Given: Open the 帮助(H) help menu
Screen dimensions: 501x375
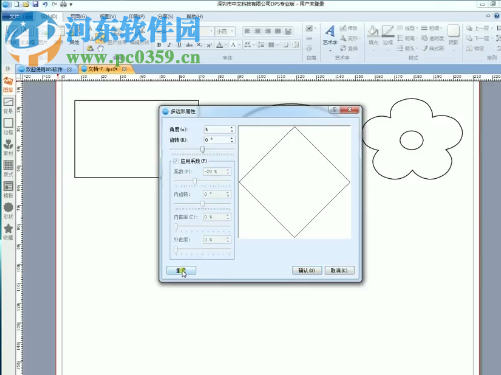Looking at the screenshot, I should click(x=195, y=16).
